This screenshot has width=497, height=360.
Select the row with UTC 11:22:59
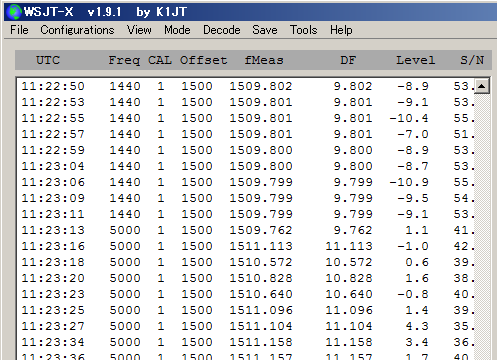click(247, 150)
